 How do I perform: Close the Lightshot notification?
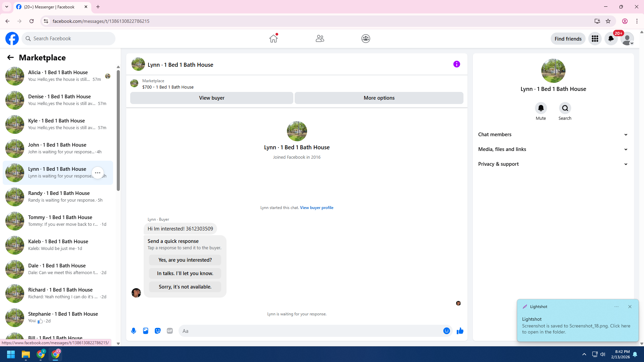[x=630, y=307]
